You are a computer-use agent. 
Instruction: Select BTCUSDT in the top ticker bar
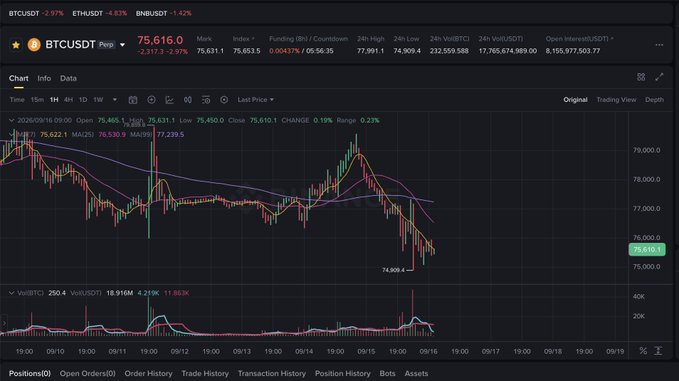24,13
